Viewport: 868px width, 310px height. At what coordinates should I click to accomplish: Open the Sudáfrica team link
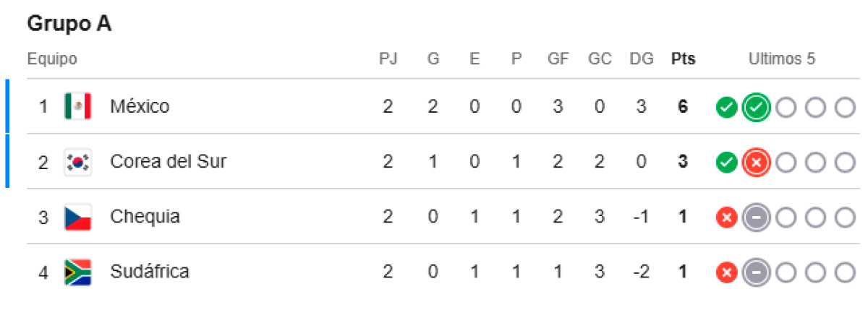[150, 272]
